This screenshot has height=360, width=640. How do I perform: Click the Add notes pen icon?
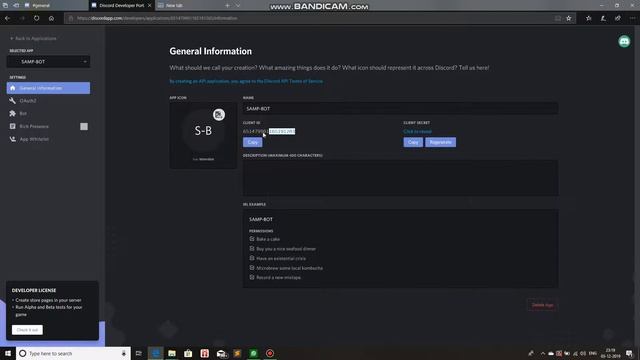603,18
